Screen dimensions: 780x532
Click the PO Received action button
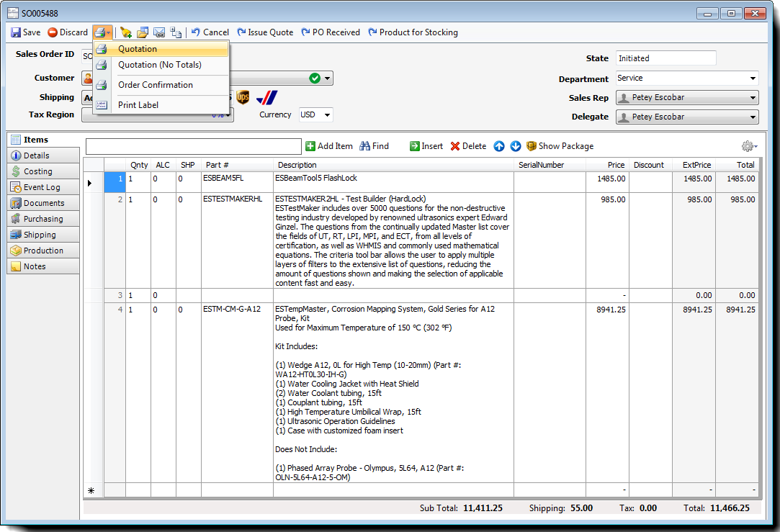pyautogui.click(x=331, y=32)
